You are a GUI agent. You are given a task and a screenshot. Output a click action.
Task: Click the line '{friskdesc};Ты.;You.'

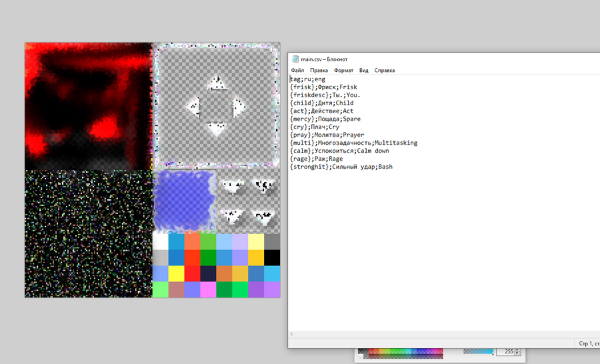(325, 95)
